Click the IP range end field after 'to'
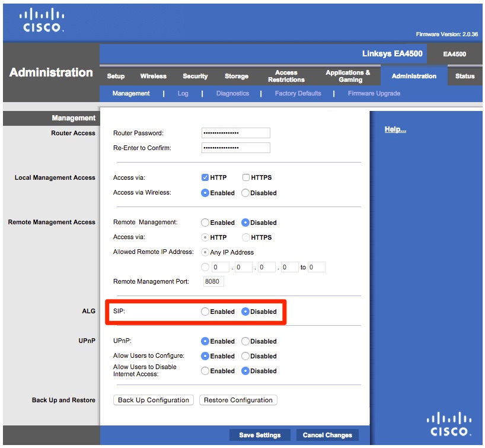Viewport: 485px width, 448px height. [x=317, y=267]
